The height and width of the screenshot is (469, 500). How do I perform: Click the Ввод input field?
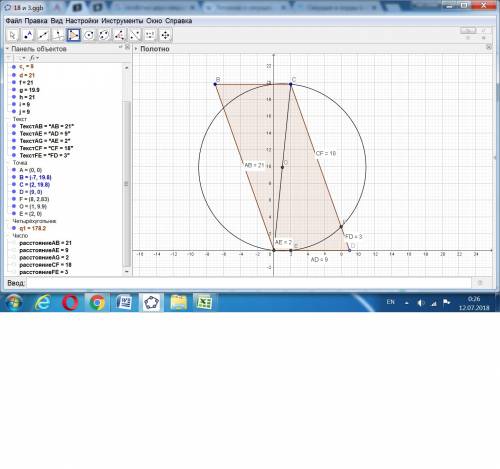(249, 283)
